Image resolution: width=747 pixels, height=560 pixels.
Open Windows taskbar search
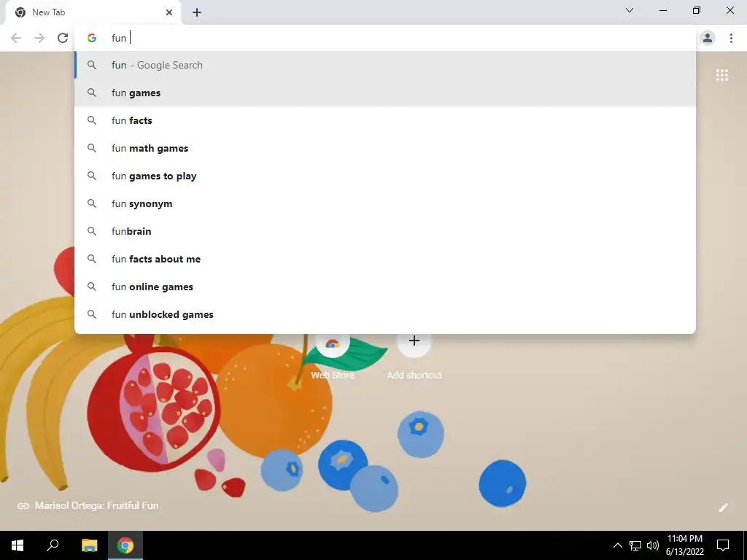(53, 545)
